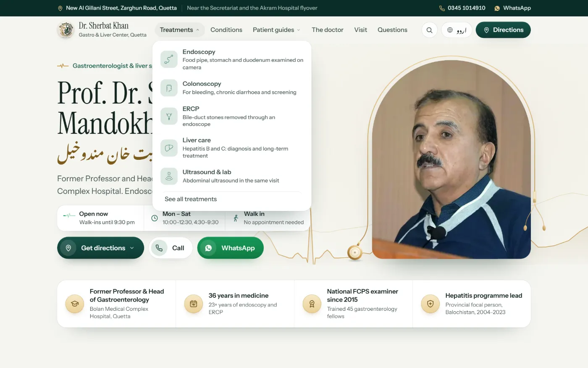Click the phone icon beside 0345 1014910
Viewport: 588px width, 368px height.
[x=442, y=8]
